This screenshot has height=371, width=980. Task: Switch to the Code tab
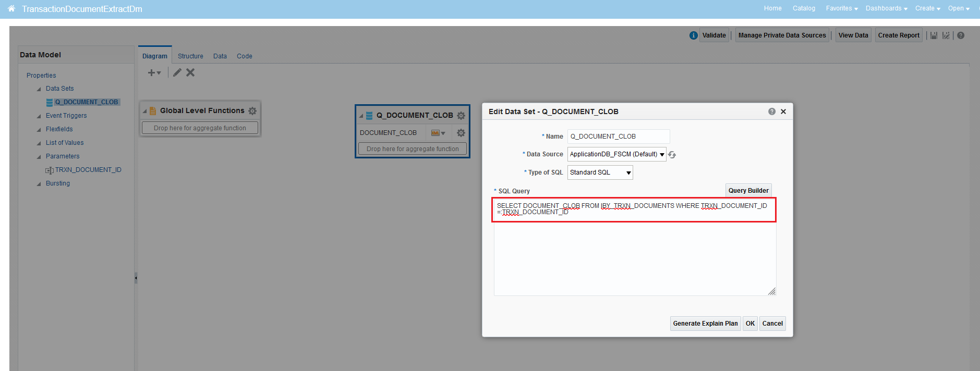coord(245,56)
